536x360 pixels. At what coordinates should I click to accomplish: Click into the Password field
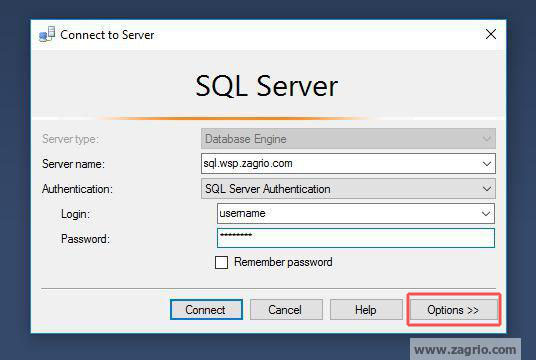[356, 238]
